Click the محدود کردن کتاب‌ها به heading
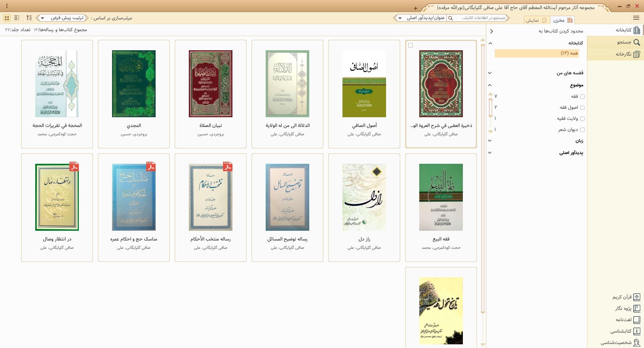The height and width of the screenshot is (348, 644). coord(561,31)
